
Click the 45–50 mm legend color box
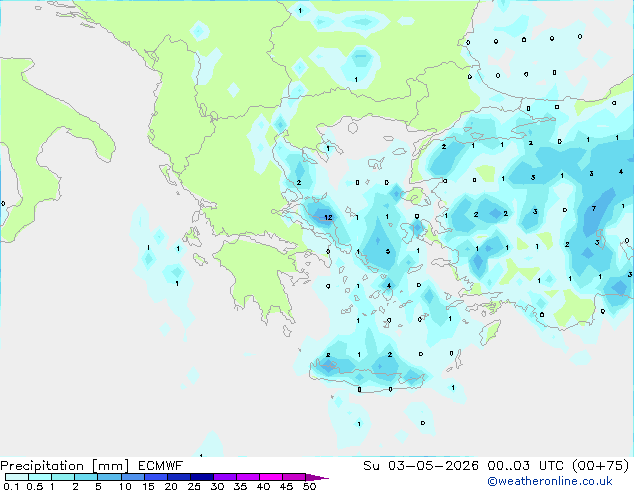click(294, 477)
